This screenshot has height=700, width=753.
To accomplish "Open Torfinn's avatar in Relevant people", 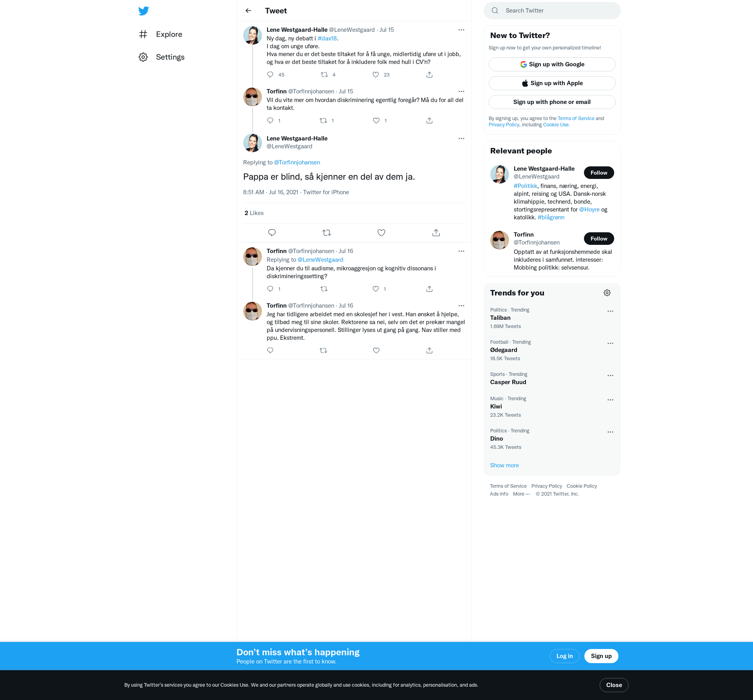I will click(500, 240).
